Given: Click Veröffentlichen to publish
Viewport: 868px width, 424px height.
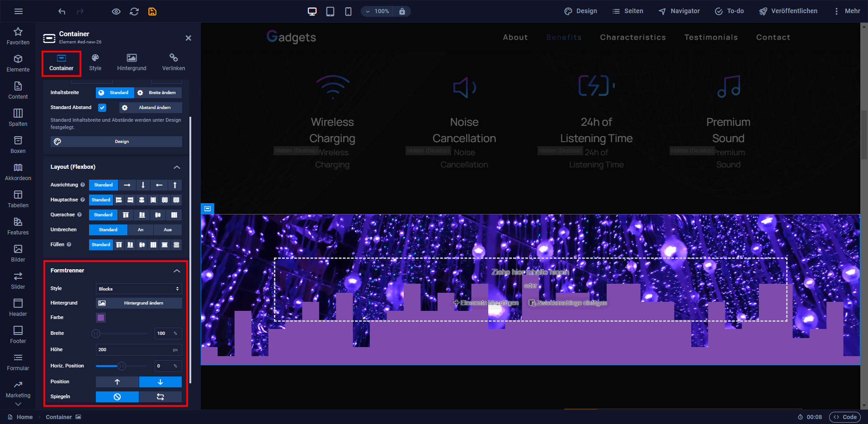Looking at the screenshot, I should [788, 11].
